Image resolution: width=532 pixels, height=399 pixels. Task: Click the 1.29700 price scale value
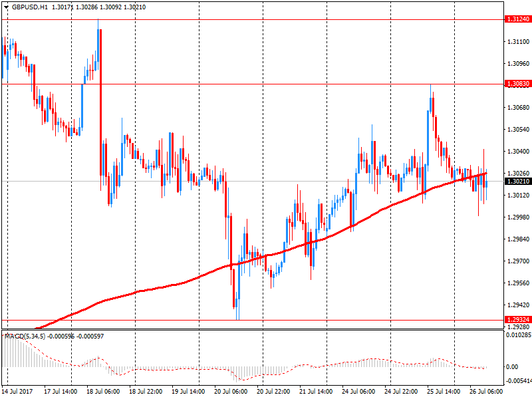[519, 261]
